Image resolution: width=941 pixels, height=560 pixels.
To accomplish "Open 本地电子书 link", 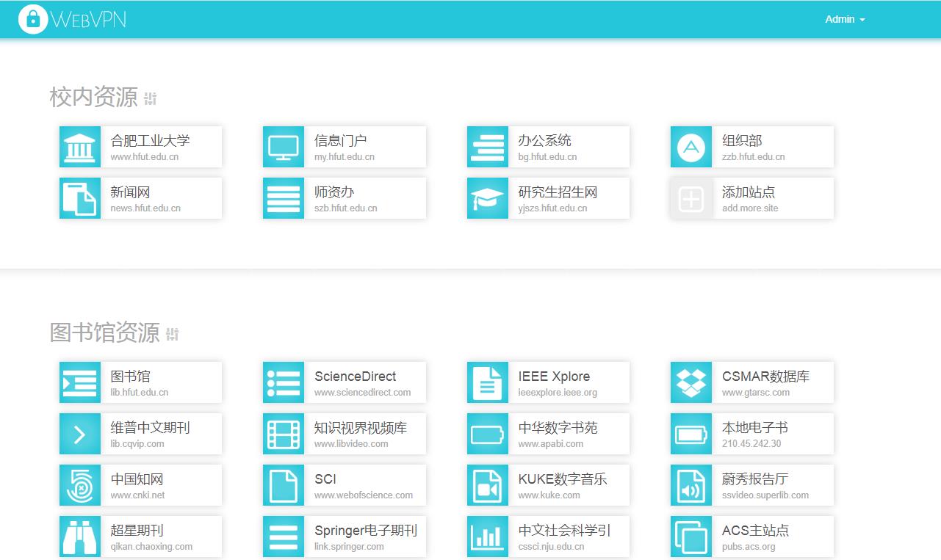I will point(755,427).
